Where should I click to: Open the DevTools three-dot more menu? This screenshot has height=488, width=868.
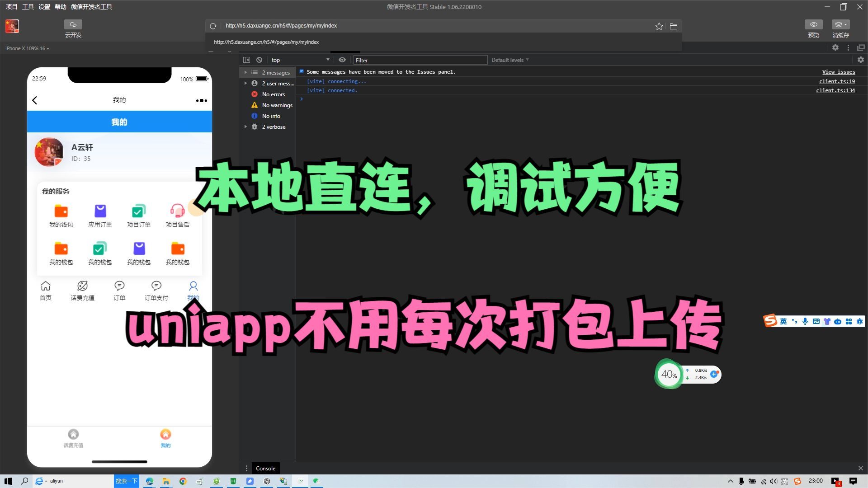(x=848, y=47)
